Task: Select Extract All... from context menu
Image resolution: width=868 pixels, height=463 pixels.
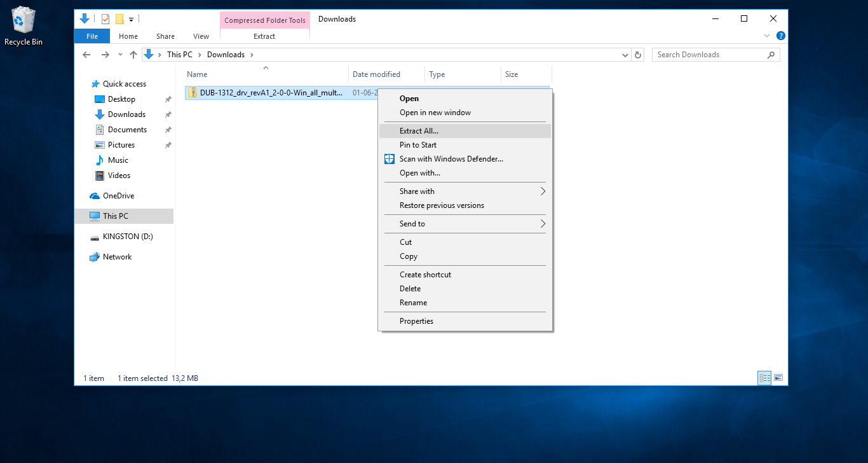Action: click(419, 131)
